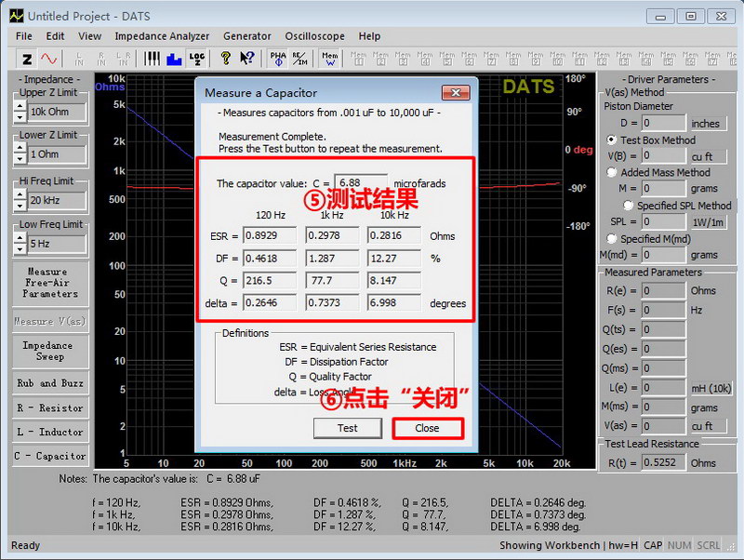
Task: Click the Piston Diameter D input field
Action: coord(664,123)
